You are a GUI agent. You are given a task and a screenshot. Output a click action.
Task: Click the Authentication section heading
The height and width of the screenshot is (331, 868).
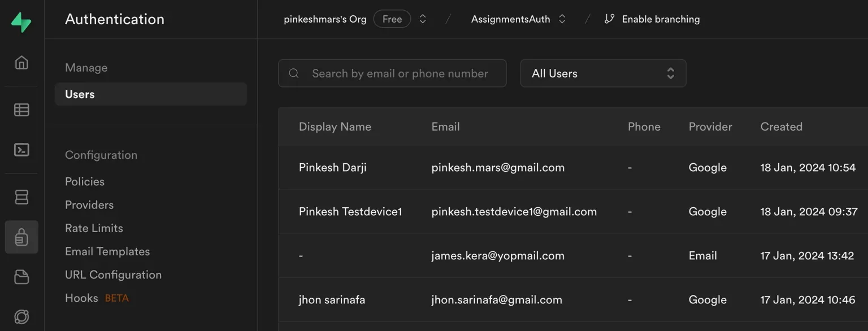click(x=115, y=19)
